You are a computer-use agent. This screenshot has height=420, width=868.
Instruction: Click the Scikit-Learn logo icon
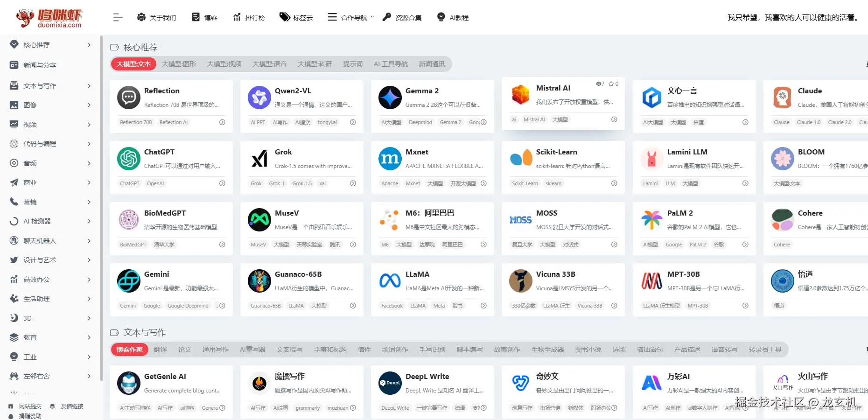tap(521, 159)
